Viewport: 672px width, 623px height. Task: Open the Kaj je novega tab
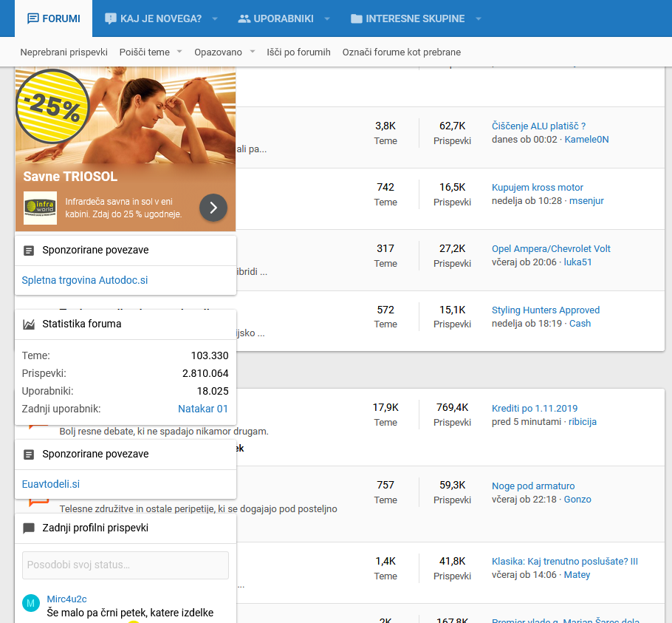click(x=153, y=18)
